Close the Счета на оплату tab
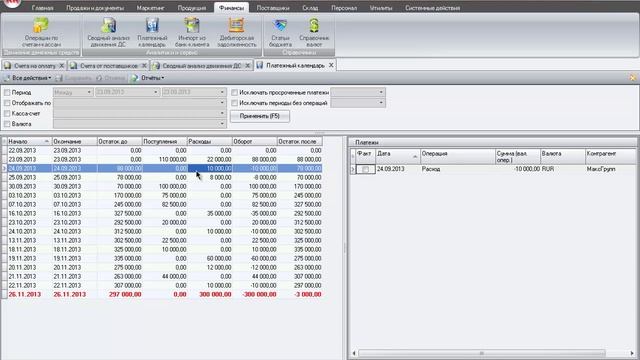 tap(62, 65)
